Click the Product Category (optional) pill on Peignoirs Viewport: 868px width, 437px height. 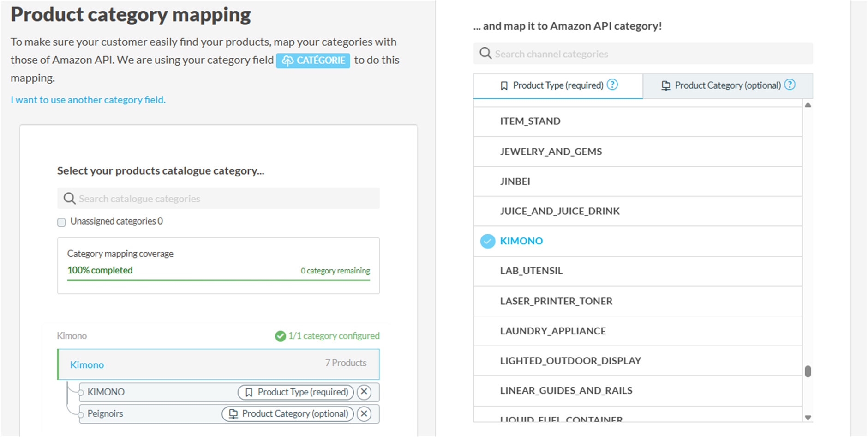288,413
